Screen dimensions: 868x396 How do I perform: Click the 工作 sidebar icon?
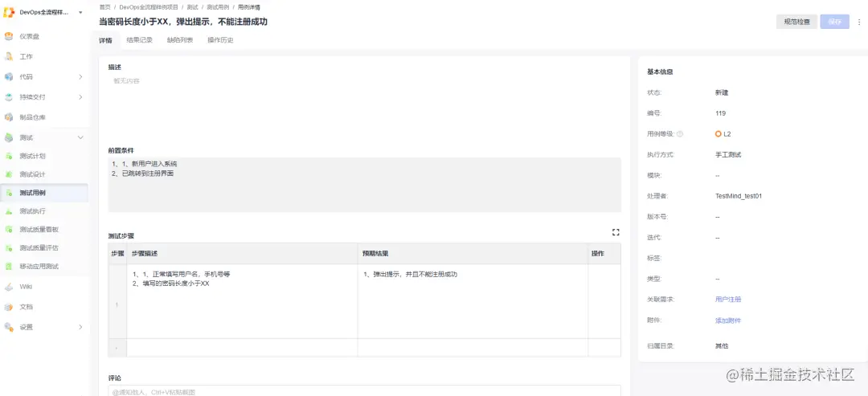tap(9, 56)
